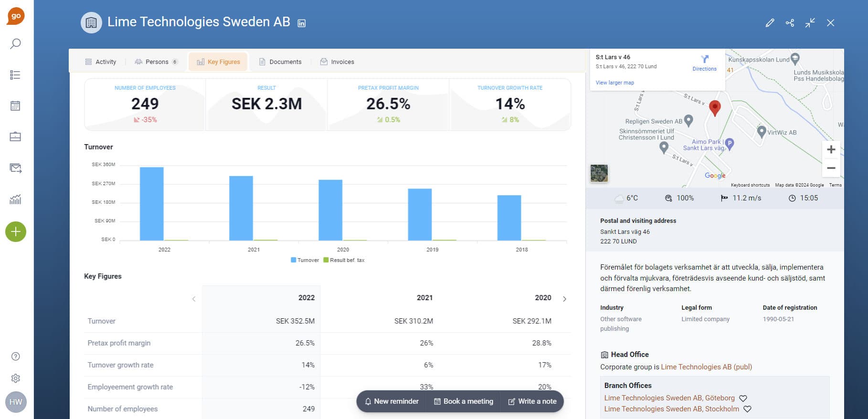Click the 2018 turnover bar

click(509, 218)
